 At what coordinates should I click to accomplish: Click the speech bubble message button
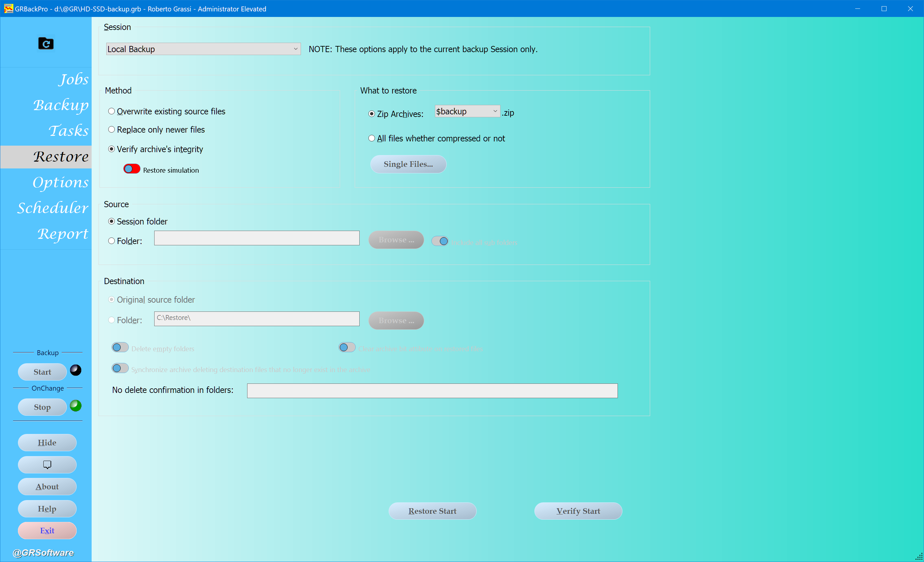tap(47, 465)
